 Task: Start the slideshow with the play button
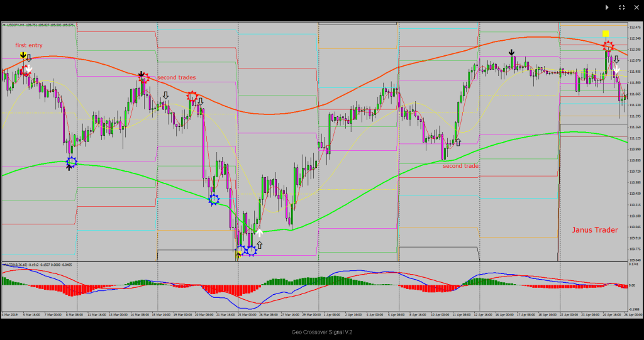click(x=607, y=8)
